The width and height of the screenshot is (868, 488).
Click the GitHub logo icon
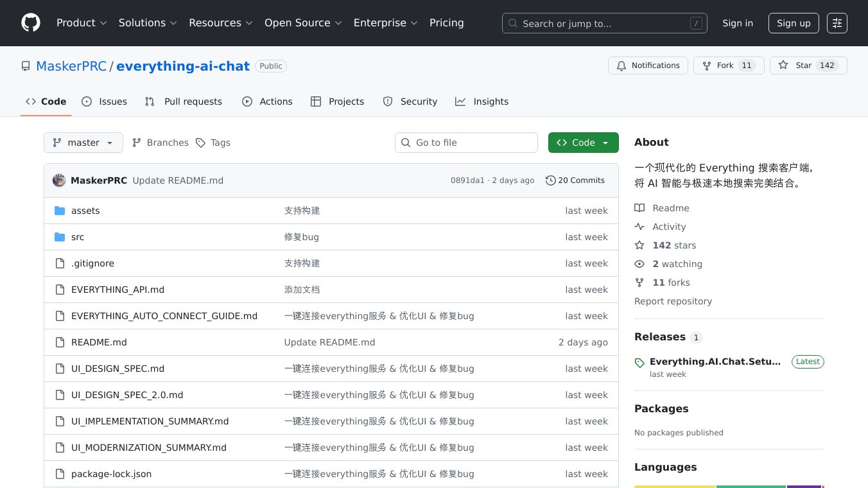31,23
